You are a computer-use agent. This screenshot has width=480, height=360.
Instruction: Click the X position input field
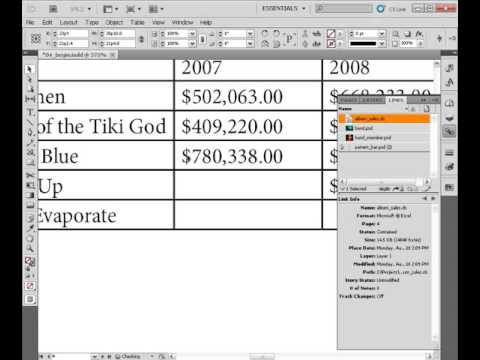[x=73, y=34]
